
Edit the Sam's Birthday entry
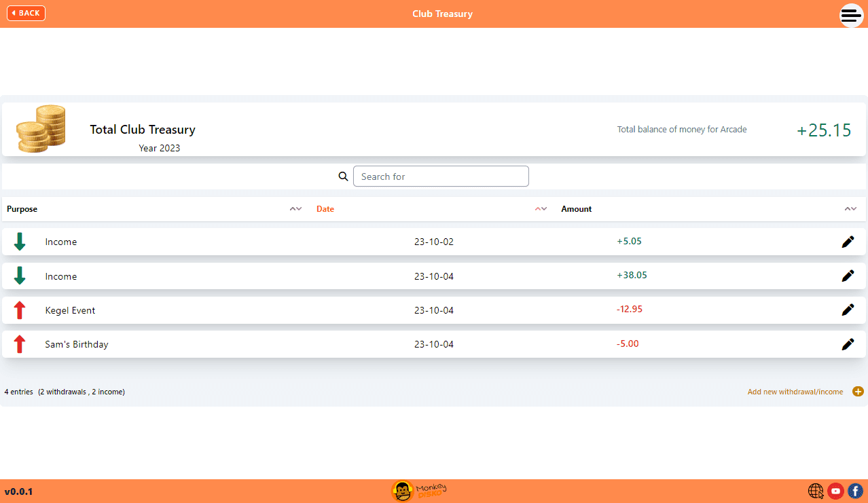click(x=848, y=344)
